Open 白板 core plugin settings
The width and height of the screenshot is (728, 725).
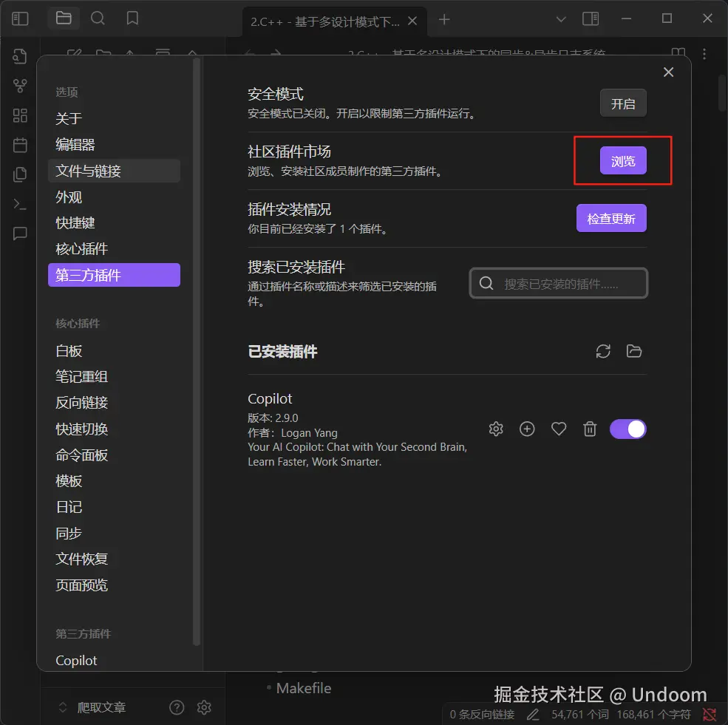coord(115,350)
